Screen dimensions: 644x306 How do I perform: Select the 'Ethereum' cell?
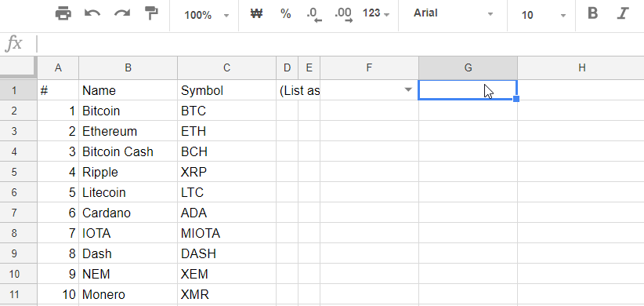(128, 131)
